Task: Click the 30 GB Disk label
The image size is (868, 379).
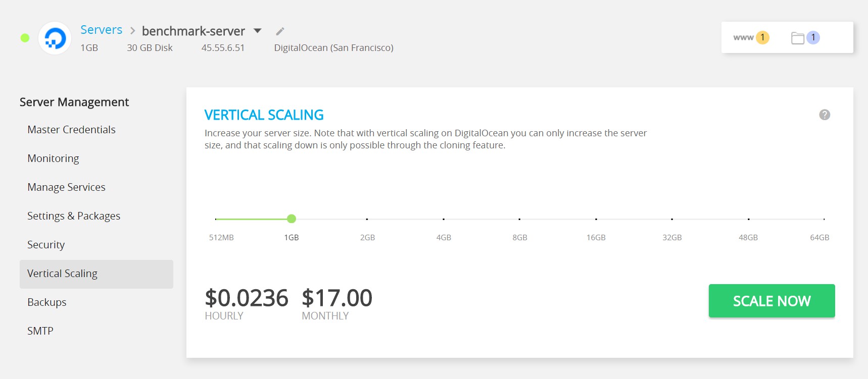Action: [x=150, y=48]
